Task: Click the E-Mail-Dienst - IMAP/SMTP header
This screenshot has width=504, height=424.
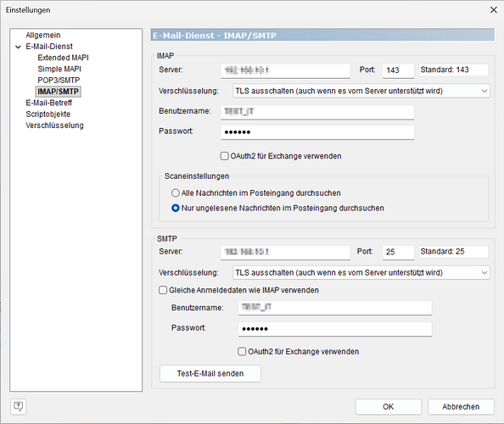Action: (x=322, y=35)
